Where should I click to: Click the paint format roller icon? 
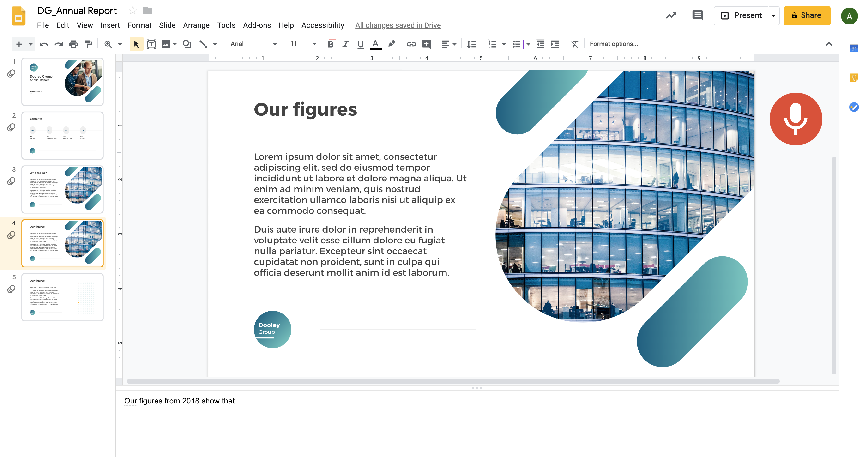pyautogui.click(x=88, y=44)
